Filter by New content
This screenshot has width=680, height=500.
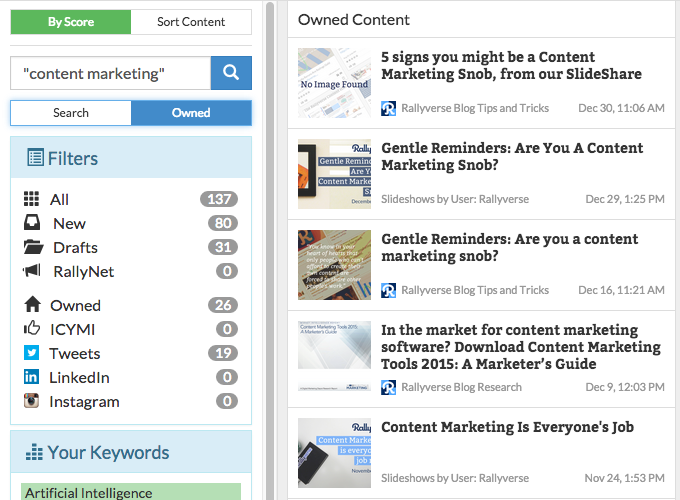(69, 223)
